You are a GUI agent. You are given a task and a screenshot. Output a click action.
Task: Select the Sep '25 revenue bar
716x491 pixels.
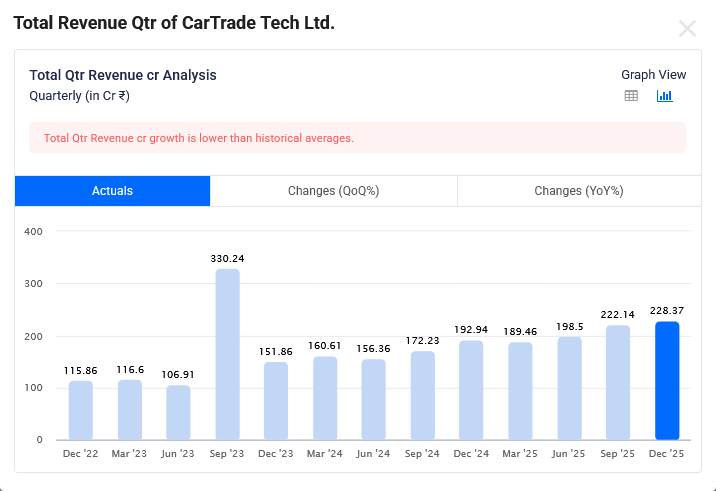(618, 382)
